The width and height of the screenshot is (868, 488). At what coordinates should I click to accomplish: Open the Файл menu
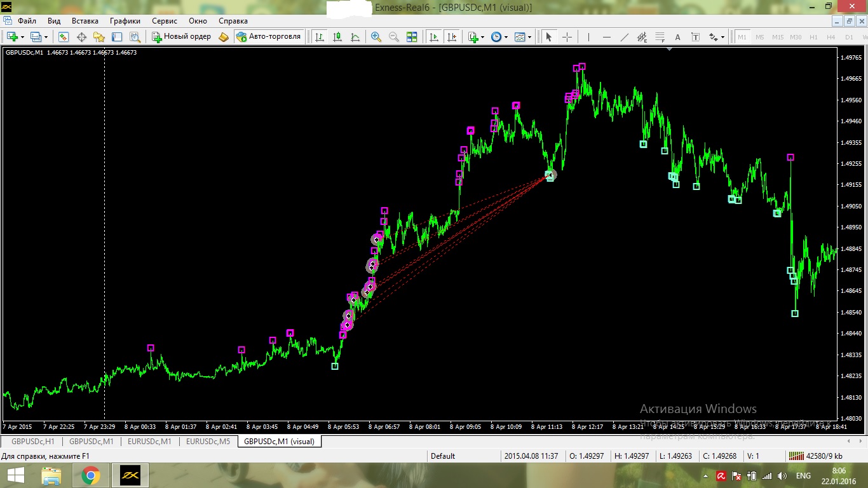coord(27,21)
